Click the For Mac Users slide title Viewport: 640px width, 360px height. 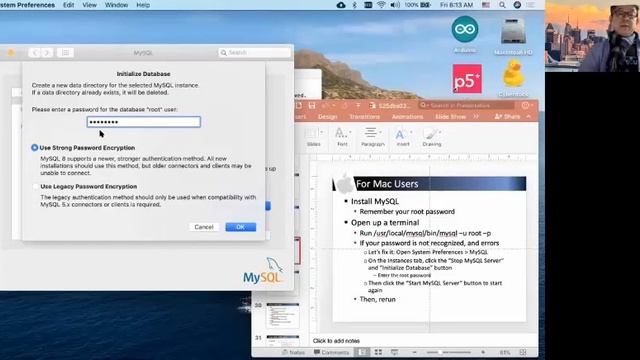(x=387, y=184)
